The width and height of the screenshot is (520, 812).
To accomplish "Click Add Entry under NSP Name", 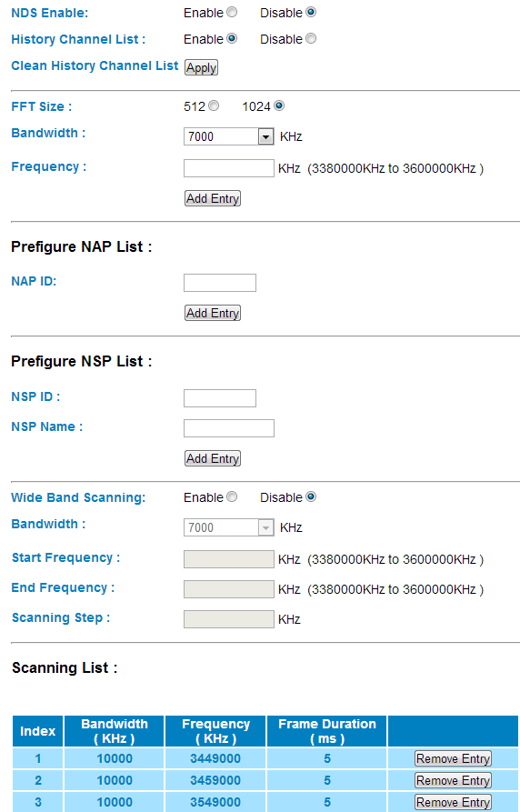I will point(213,458).
